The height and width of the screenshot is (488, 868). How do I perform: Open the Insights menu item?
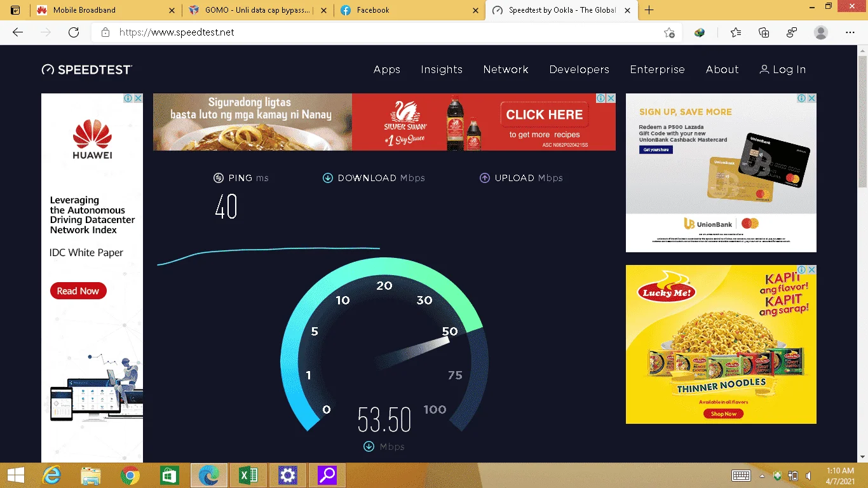[442, 70]
